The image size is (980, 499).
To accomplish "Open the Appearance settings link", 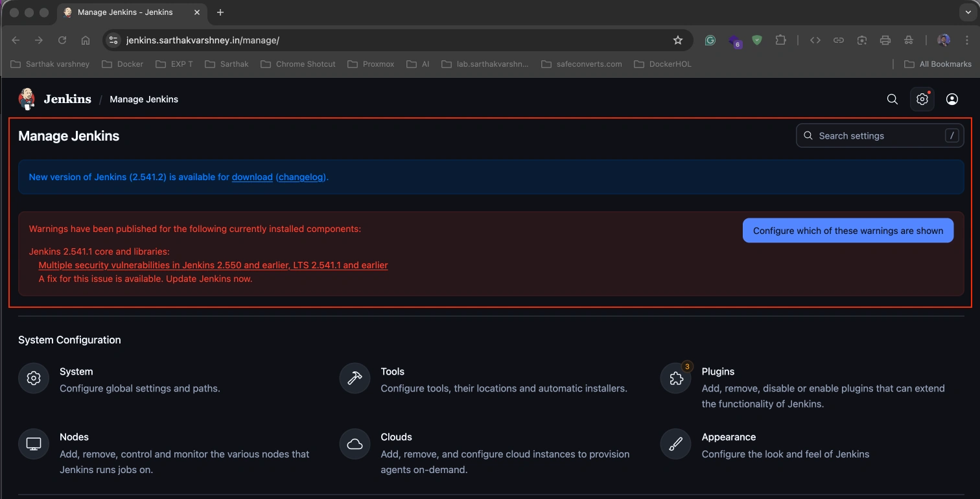I will 729,437.
